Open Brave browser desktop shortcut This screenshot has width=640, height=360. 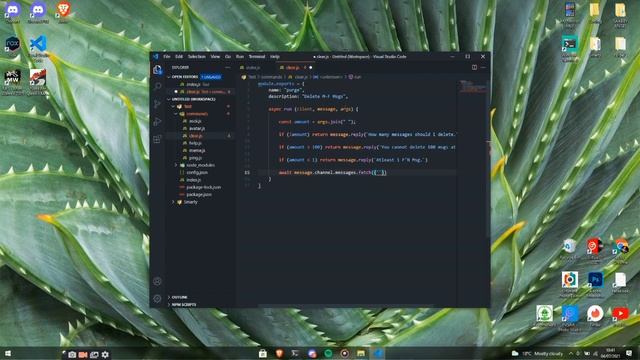click(63, 11)
